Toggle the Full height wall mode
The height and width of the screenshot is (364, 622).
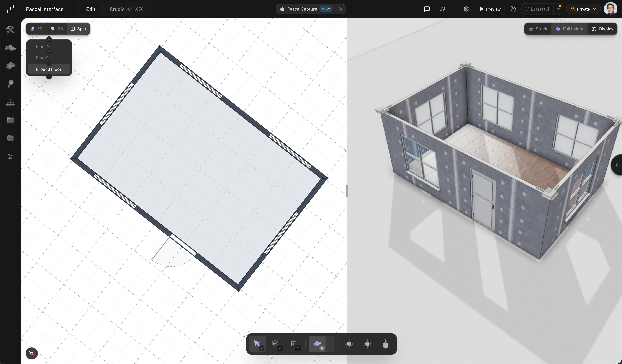[569, 29]
